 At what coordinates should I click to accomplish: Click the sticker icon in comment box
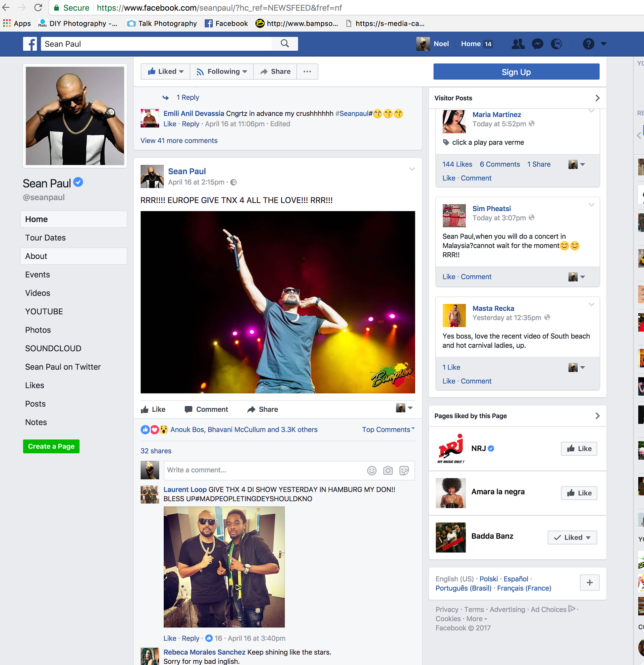click(x=404, y=470)
